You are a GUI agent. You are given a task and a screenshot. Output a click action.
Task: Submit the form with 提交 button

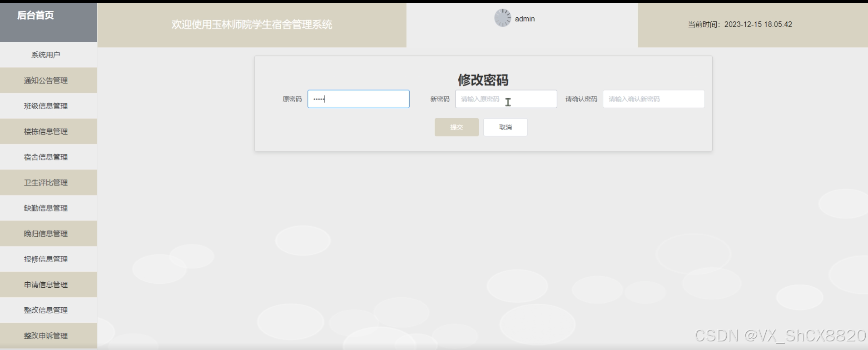pos(456,127)
